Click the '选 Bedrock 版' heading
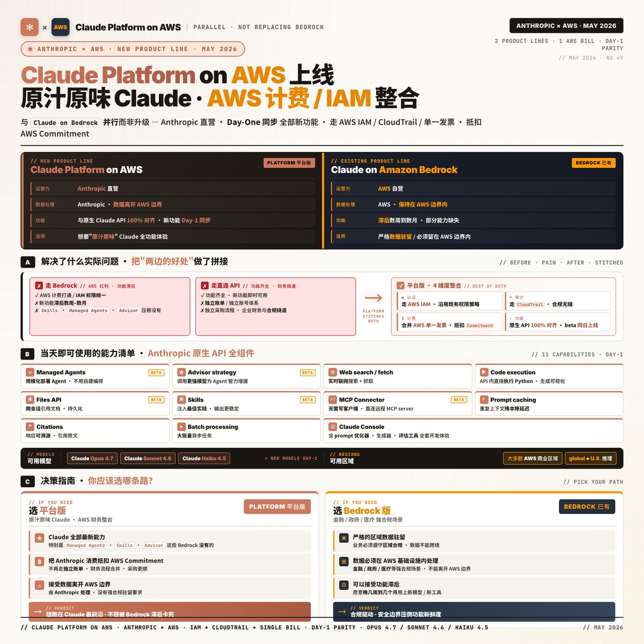The image size is (644, 644). click(x=362, y=510)
